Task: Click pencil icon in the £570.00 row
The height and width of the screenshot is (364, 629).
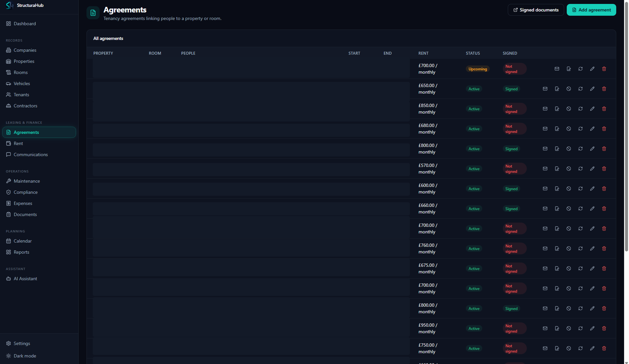Action: (592, 169)
